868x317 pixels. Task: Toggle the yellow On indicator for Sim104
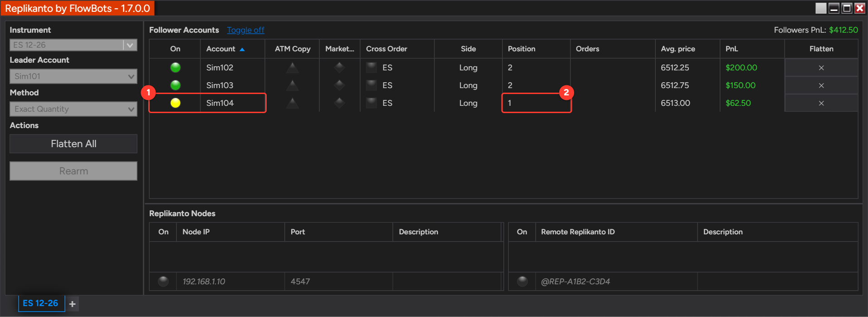point(176,103)
